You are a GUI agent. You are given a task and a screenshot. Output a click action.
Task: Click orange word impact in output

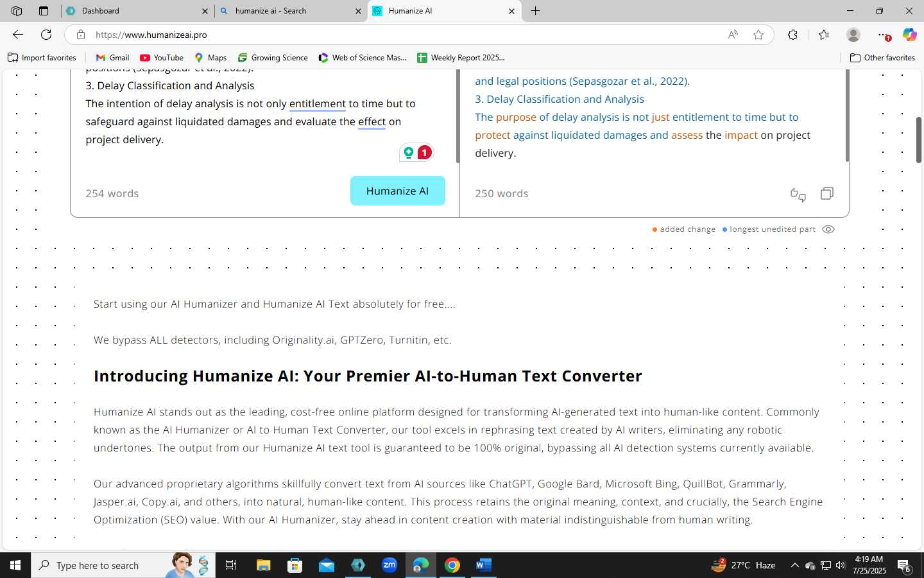741,135
